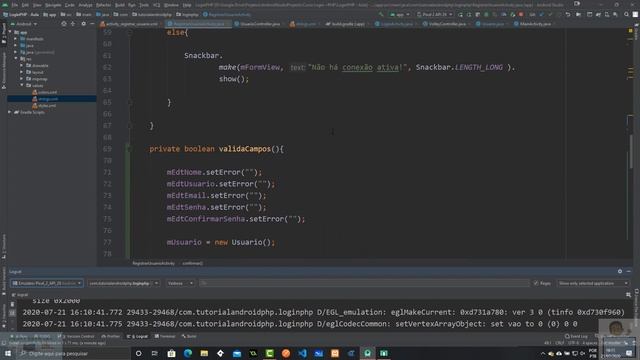Click locate/scroll-from-source target icon in Project panel
640x360 pixels.
tap(64, 24)
